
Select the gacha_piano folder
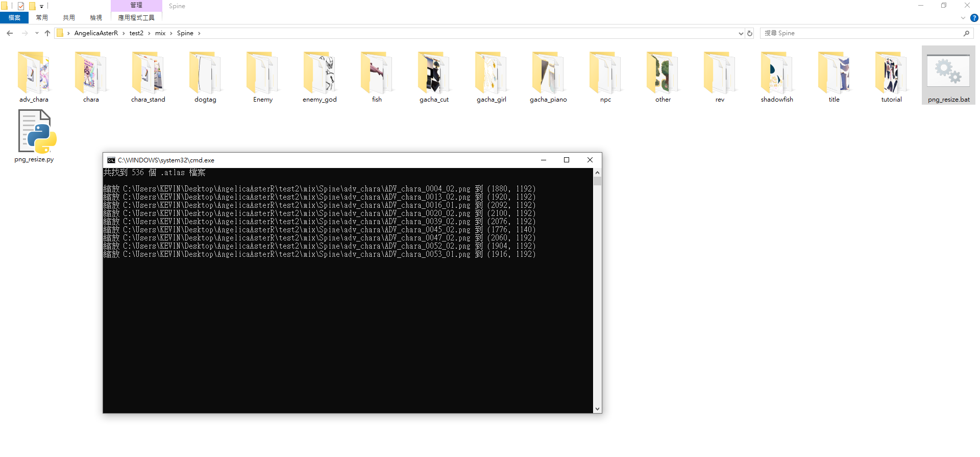click(548, 73)
